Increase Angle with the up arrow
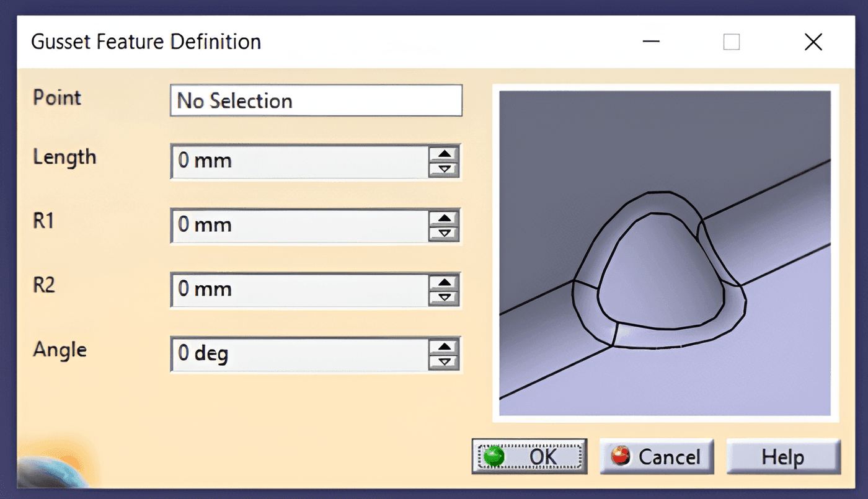This screenshot has height=499, width=868. (x=444, y=347)
